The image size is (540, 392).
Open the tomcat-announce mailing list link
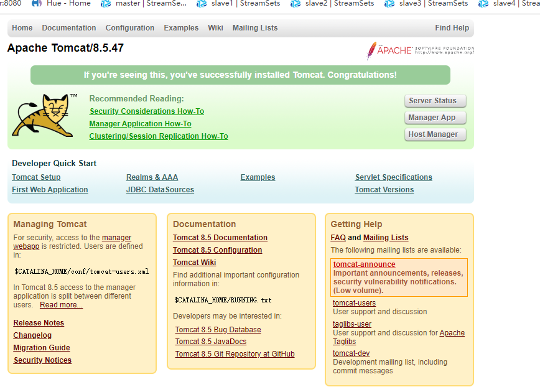coord(364,264)
